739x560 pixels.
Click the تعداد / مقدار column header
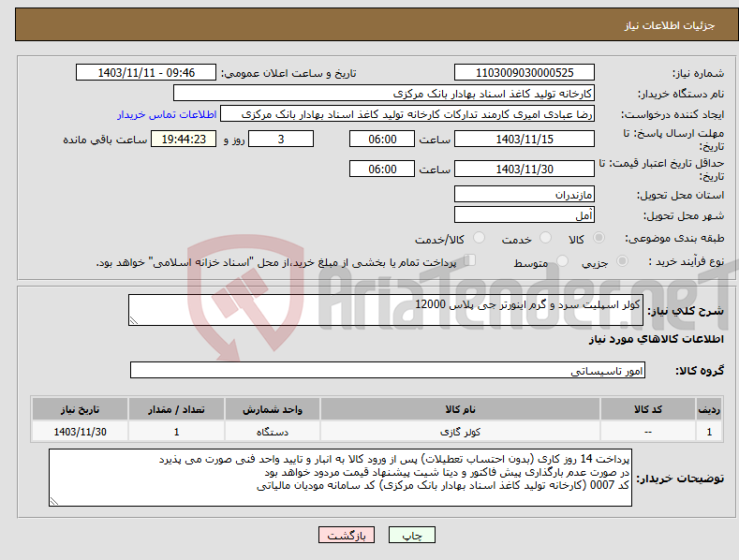point(176,409)
